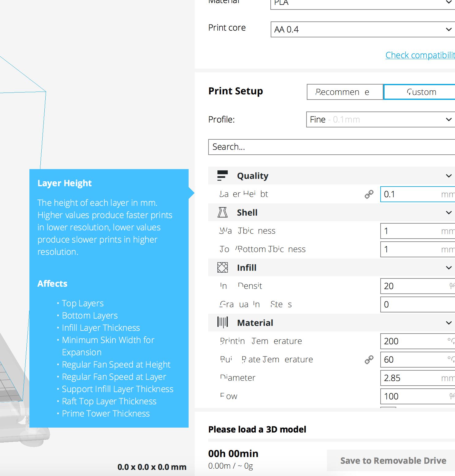Viewport: 455px width, 476px height.
Task: Click the 0.00m / ~ 0g material estimate
Action: 231,466
